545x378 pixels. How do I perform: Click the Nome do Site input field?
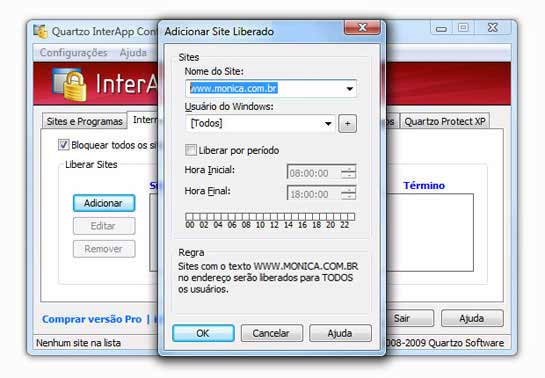pos(270,89)
